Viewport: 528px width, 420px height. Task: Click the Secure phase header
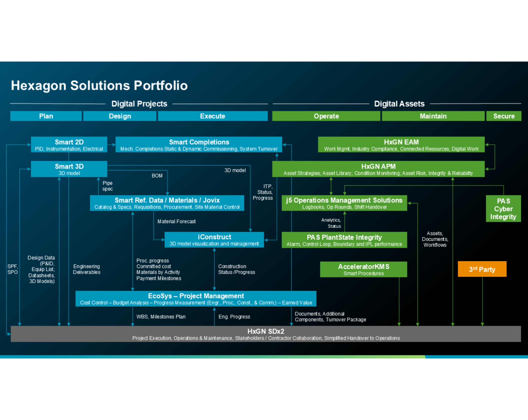tap(504, 116)
